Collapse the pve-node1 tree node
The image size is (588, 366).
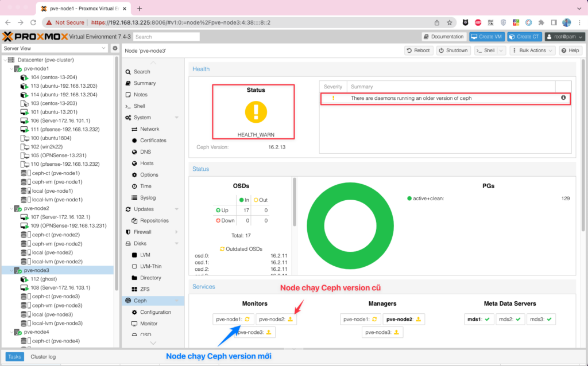[11, 69]
